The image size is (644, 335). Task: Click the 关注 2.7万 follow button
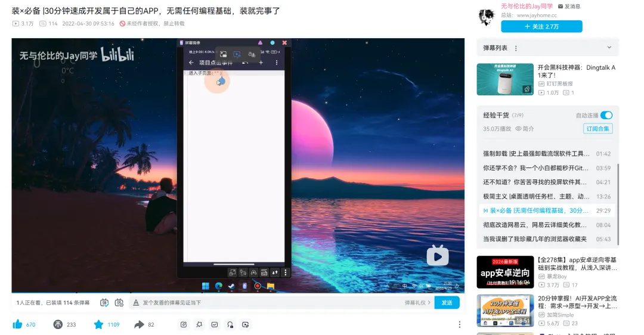tap(541, 26)
